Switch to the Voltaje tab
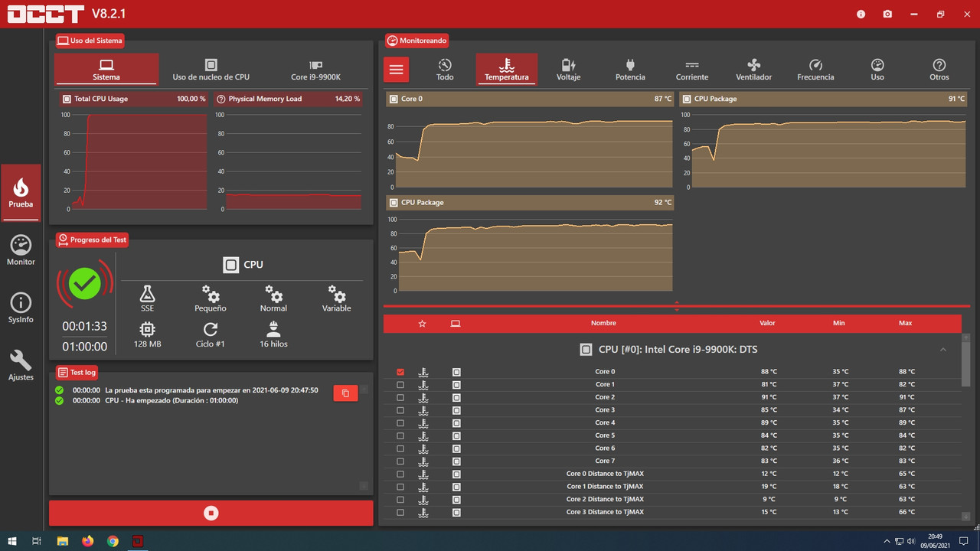Viewport: 980px width, 551px height. click(x=568, y=69)
